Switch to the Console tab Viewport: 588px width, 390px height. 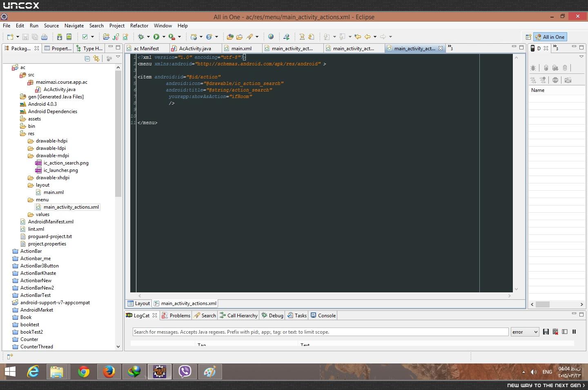click(323, 315)
